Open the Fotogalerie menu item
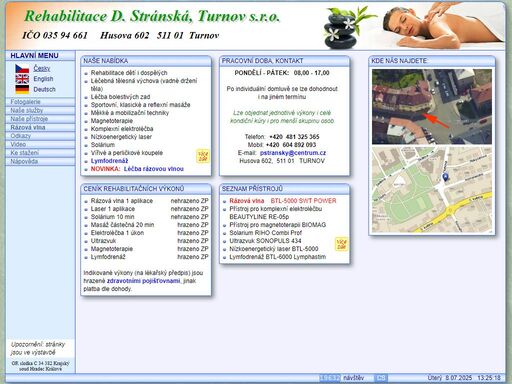Screen dimensions: 512x384 pos(40,102)
